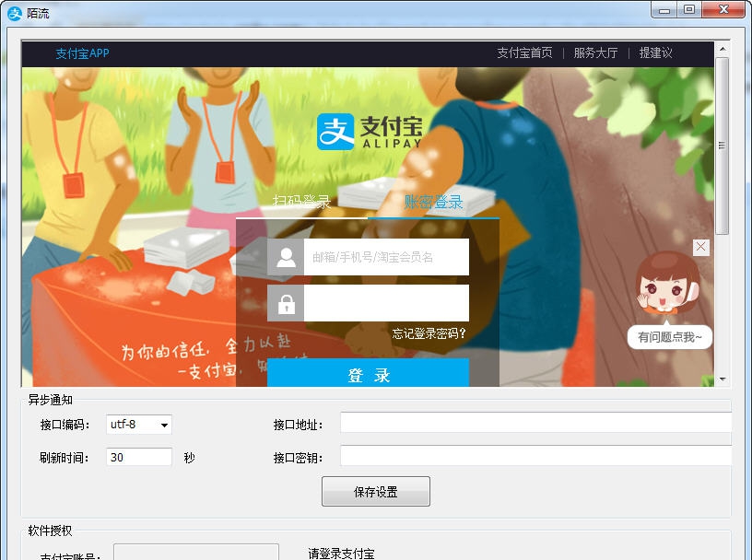The height and width of the screenshot is (560, 752).
Task: Click the 提建议 link
Action: click(656, 52)
